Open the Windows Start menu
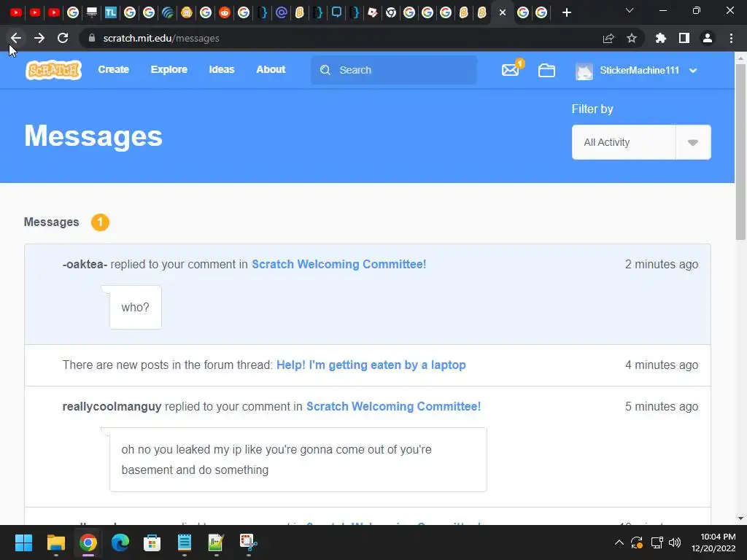Viewport: 747px width, 560px height. [x=23, y=542]
